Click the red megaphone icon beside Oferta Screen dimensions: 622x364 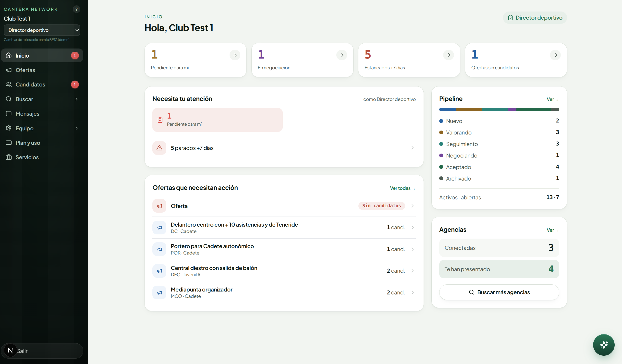pos(159,206)
